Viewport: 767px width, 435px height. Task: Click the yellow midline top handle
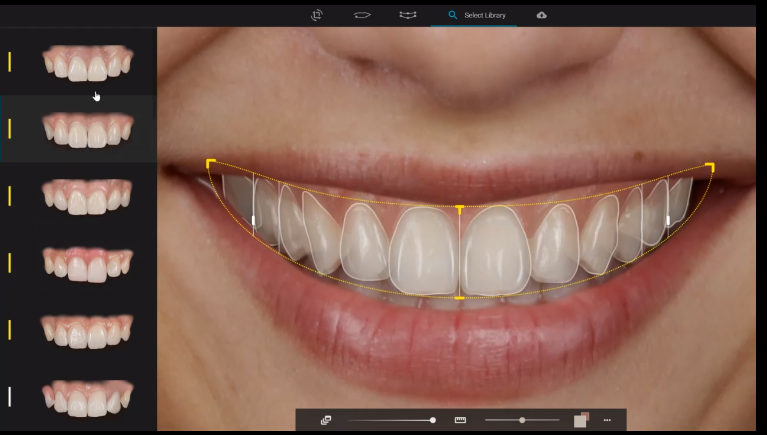tap(459, 209)
